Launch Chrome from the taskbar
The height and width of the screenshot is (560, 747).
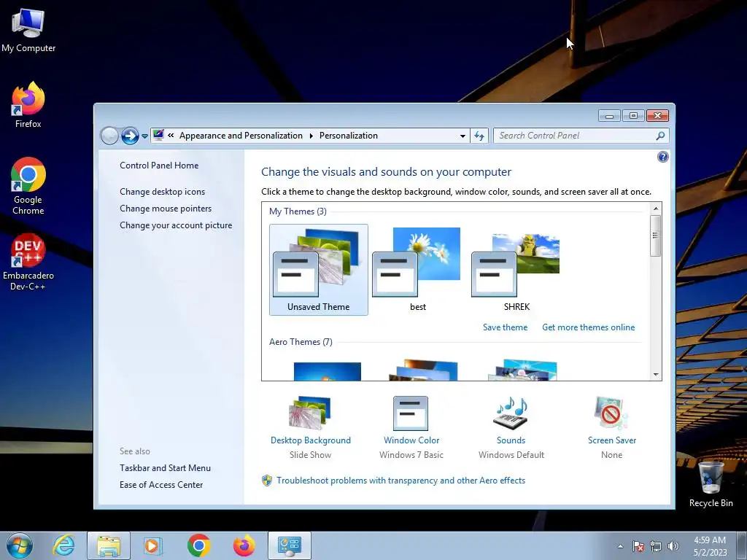click(x=198, y=545)
